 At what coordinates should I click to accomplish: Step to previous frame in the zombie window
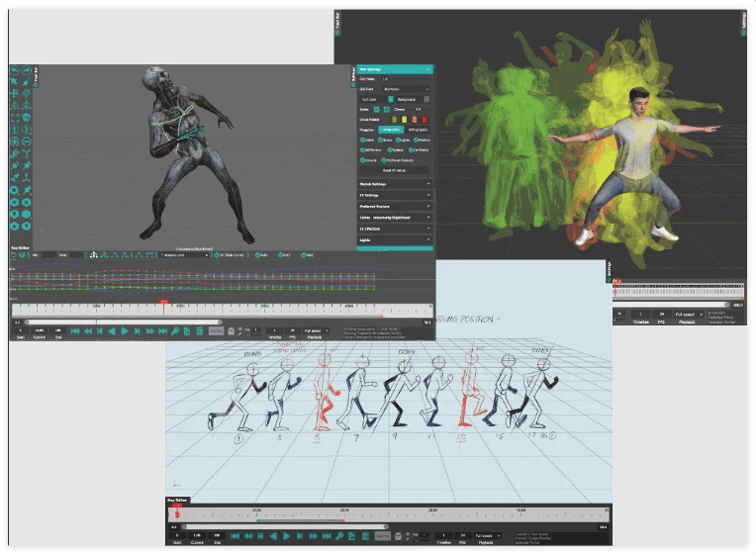click(x=100, y=330)
